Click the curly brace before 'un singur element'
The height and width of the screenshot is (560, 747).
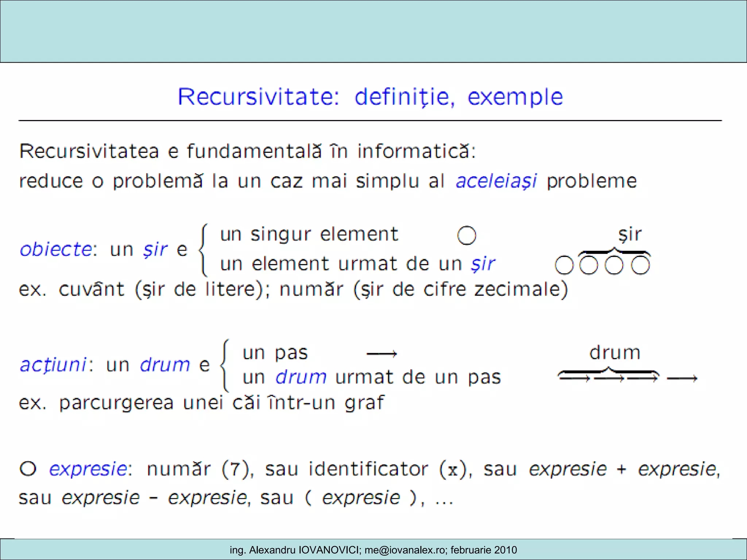203,250
